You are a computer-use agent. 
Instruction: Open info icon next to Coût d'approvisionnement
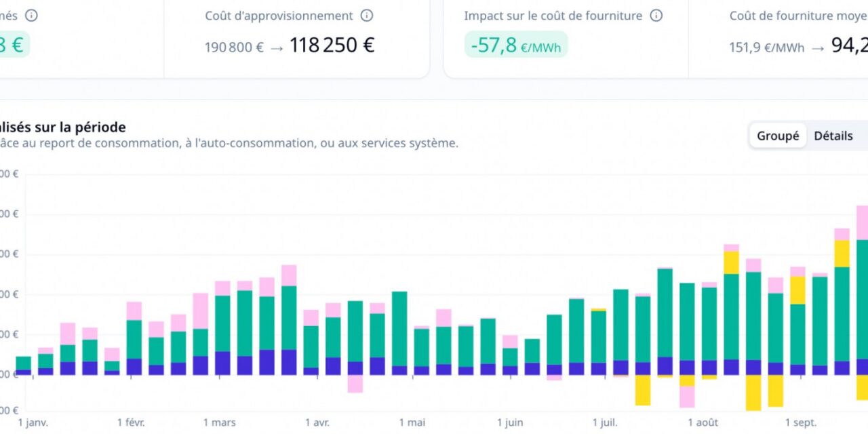click(x=367, y=16)
